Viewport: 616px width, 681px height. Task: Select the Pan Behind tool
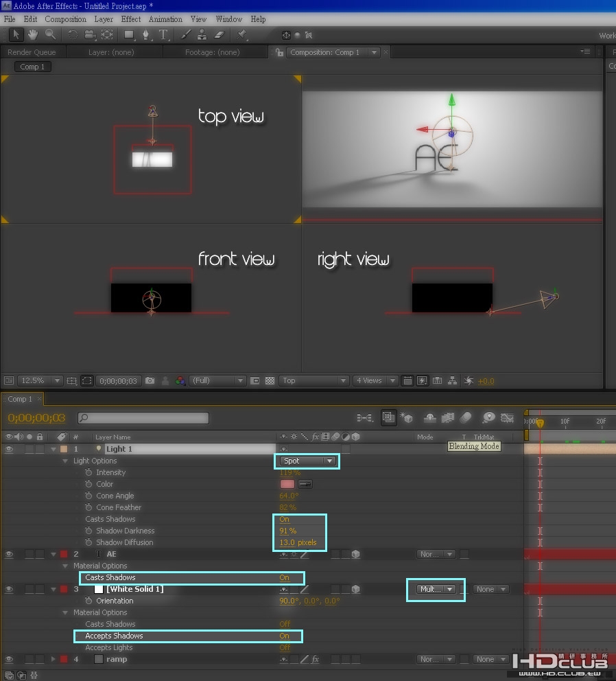point(107,35)
